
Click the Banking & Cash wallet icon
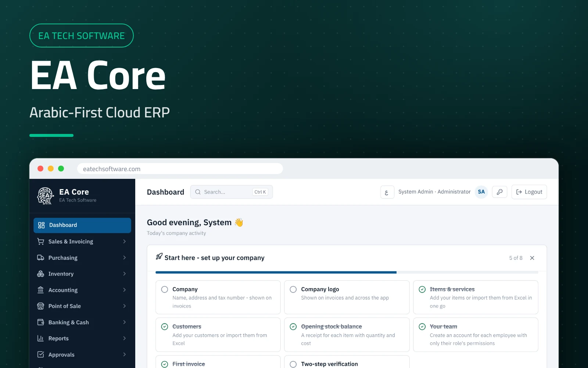click(41, 322)
